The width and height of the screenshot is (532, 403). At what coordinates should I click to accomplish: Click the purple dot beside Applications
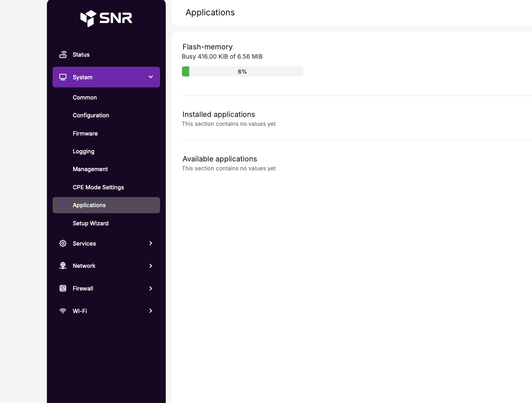coord(63,205)
